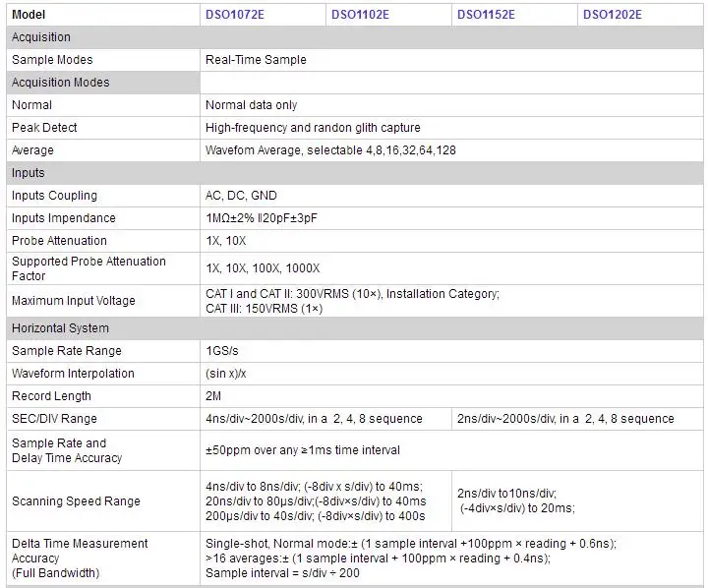This screenshot has width=708, height=588.
Task: Select the 'Waveform Interpolation' label
Action: tap(73, 373)
